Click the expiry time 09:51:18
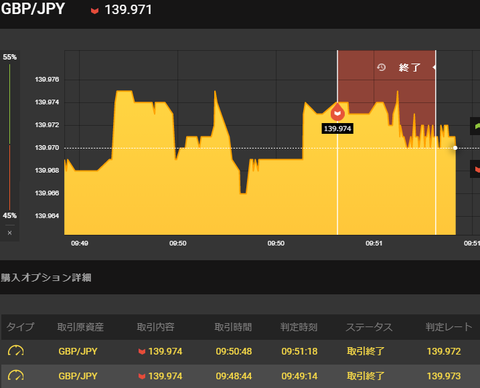The image size is (480, 388). click(x=299, y=351)
